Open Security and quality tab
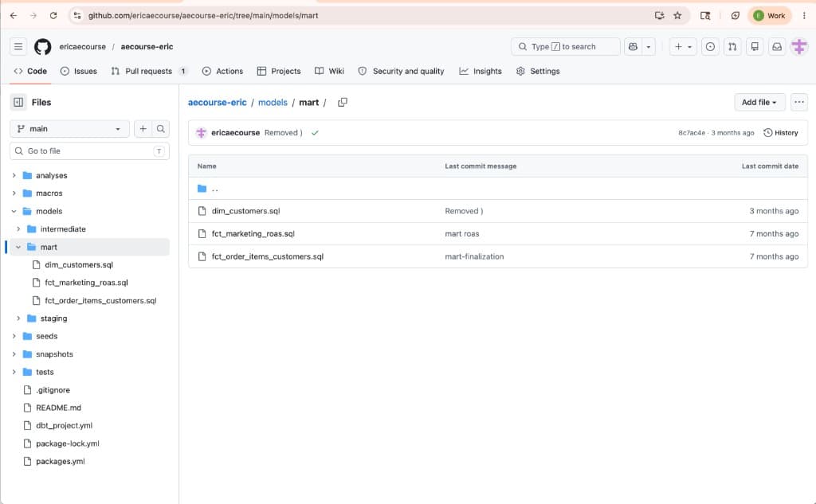 402,71
